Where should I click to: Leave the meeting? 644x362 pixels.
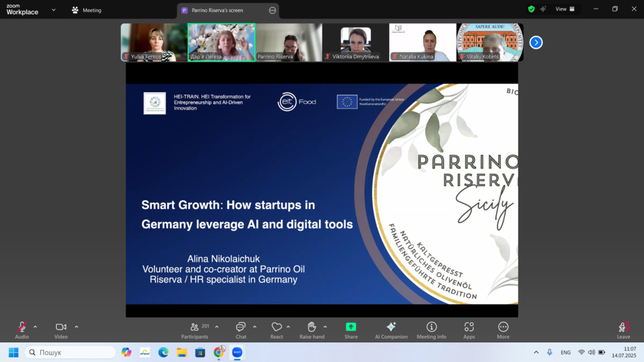(x=624, y=330)
